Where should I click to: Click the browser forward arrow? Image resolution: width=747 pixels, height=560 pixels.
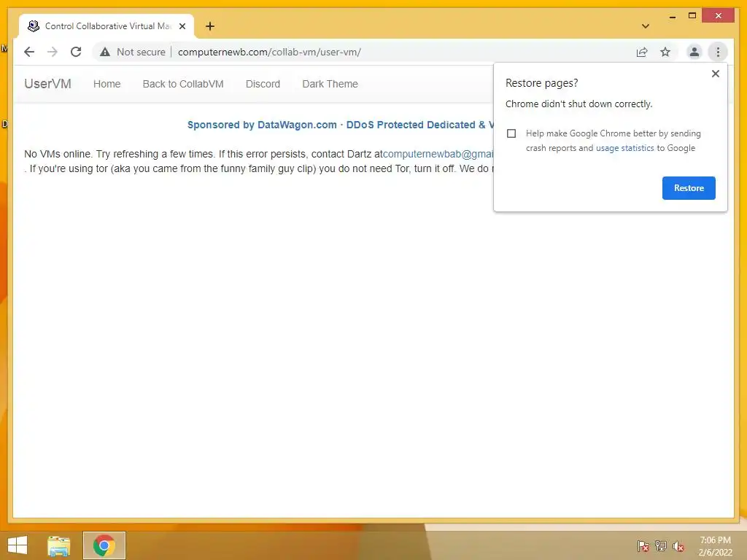click(53, 52)
